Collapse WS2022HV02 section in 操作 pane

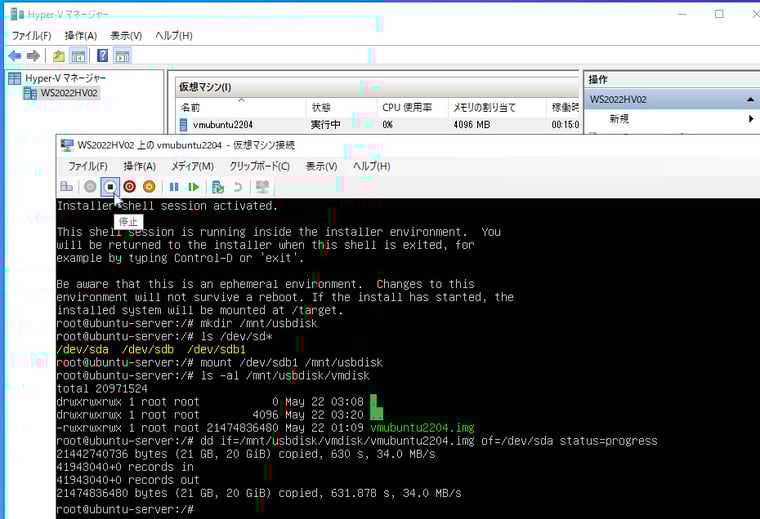(x=750, y=99)
